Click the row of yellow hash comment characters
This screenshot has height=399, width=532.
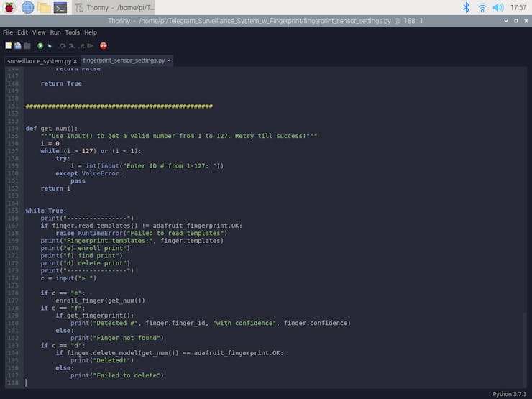(x=119, y=106)
